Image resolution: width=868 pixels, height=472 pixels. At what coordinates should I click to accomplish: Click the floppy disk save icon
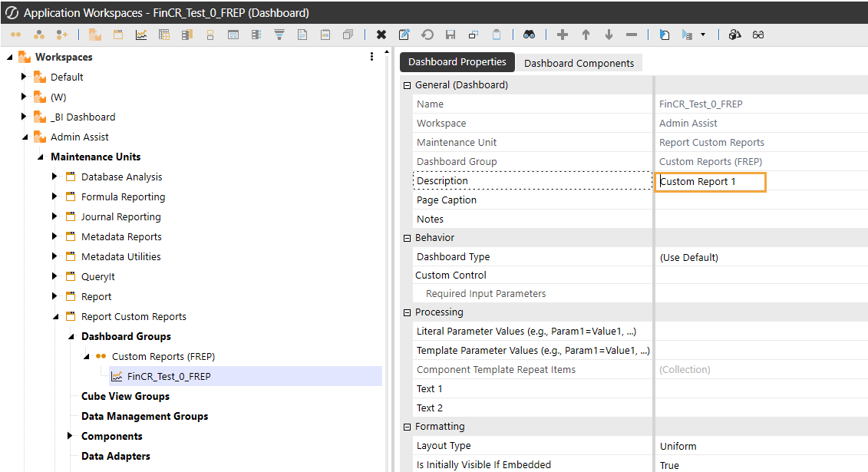tap(451, 35)
